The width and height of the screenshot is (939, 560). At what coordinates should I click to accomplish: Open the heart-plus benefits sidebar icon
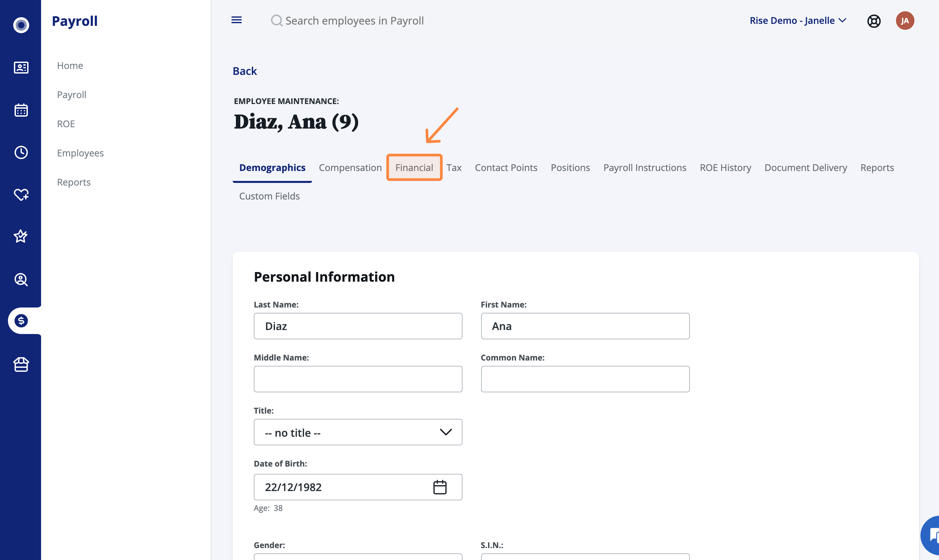21,195
